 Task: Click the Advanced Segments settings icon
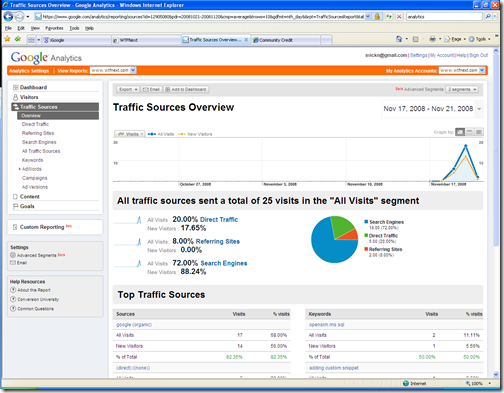tap(13, 255)
